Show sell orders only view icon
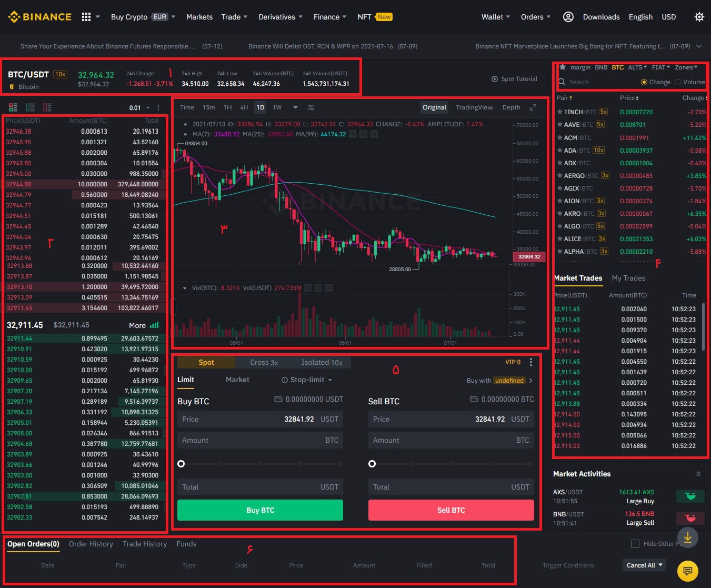Image resolution: width=711 pixels, height=588 pixels. coord(47,107)
